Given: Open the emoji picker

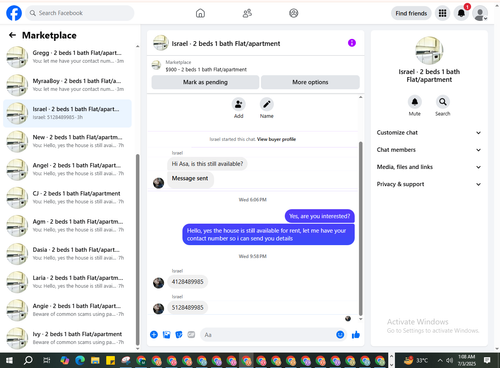Looking at the screenshot, I should 340,335.
